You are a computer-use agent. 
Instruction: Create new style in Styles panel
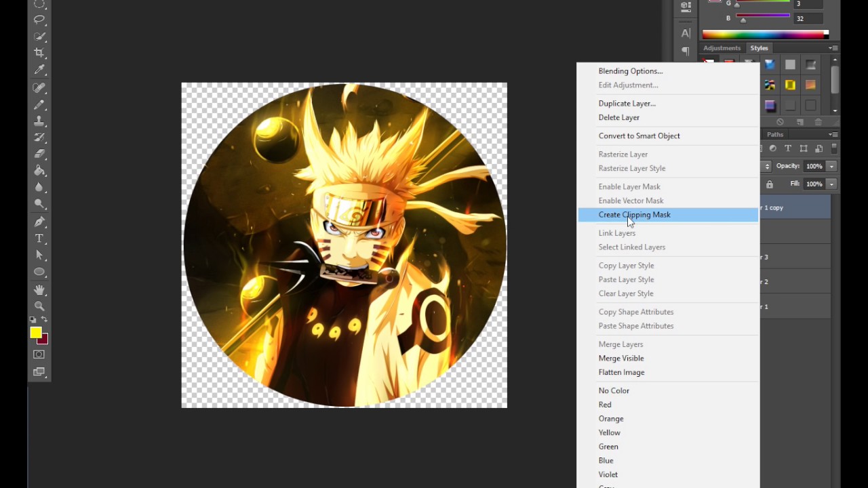800,122
